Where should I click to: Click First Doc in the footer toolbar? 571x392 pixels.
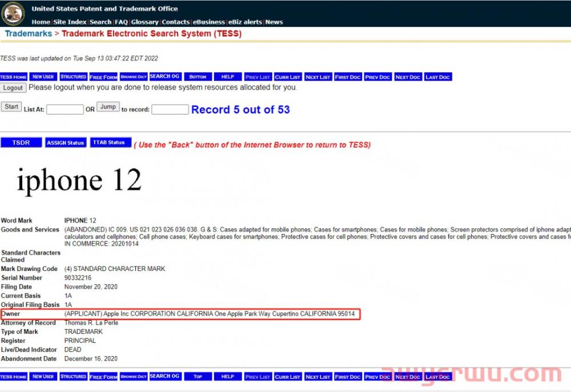click(x=348, y=377)
